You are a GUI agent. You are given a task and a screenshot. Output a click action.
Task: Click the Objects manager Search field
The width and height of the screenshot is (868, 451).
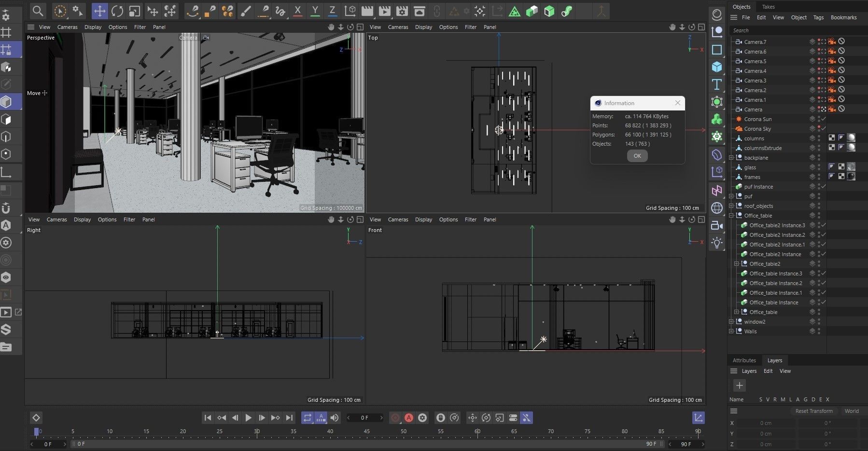[x=798, y=30]
